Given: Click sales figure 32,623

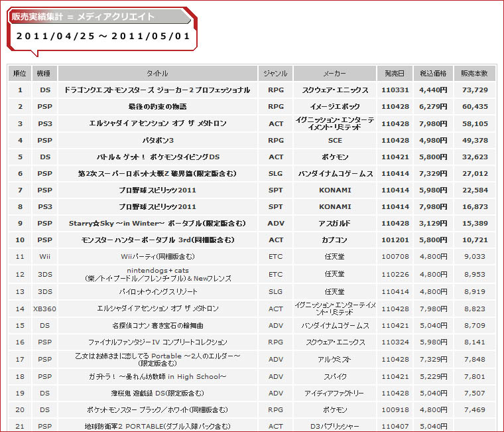Looking at the screenshot, I should pyautogui.click(x=475, y=157).
